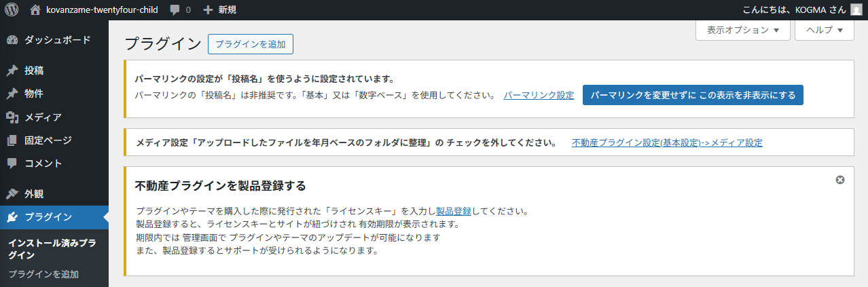Open ダッシュボード from the sidebar
The image size is (868, 287).
click(57, 40)
